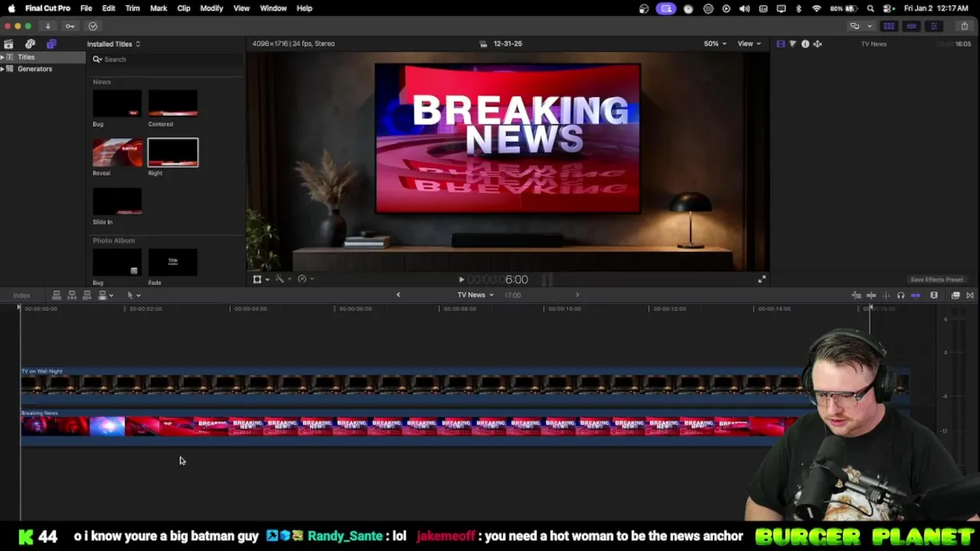Screen dimensions: 980x551
Task: Open the TV News project dropdown
Action: click(x=475, y=295)
